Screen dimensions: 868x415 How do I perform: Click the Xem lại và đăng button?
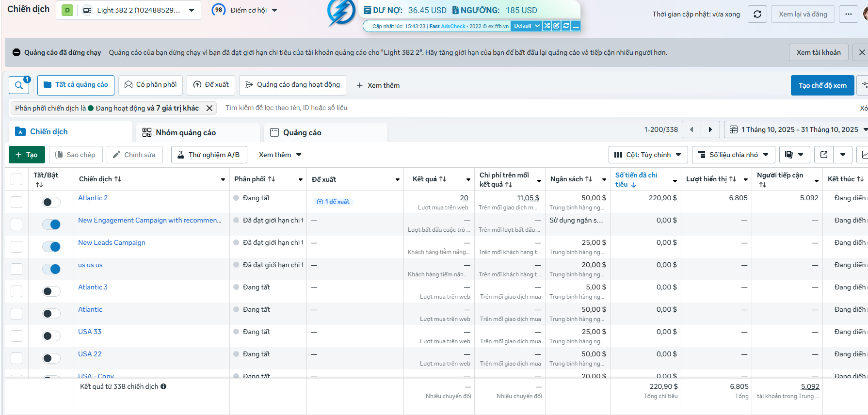click(x=803, y=14)
